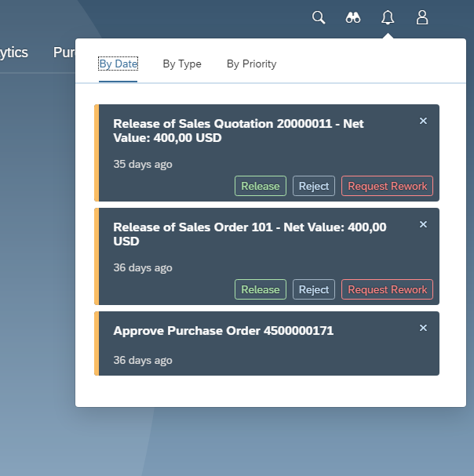Release Sales Order 101
Viewport: 474px width, 476px height.
pyautogui.click(x=261, y=289)
